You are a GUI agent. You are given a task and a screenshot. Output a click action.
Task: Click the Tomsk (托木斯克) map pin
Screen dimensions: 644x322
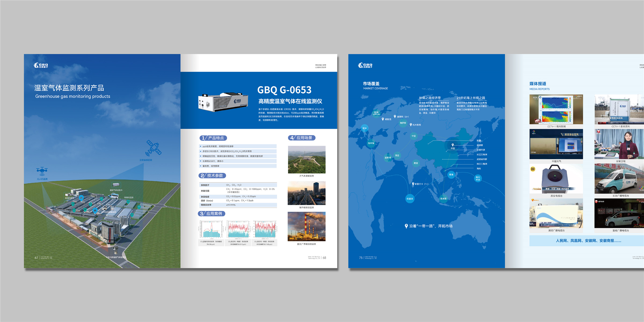[x=411, y=125]
